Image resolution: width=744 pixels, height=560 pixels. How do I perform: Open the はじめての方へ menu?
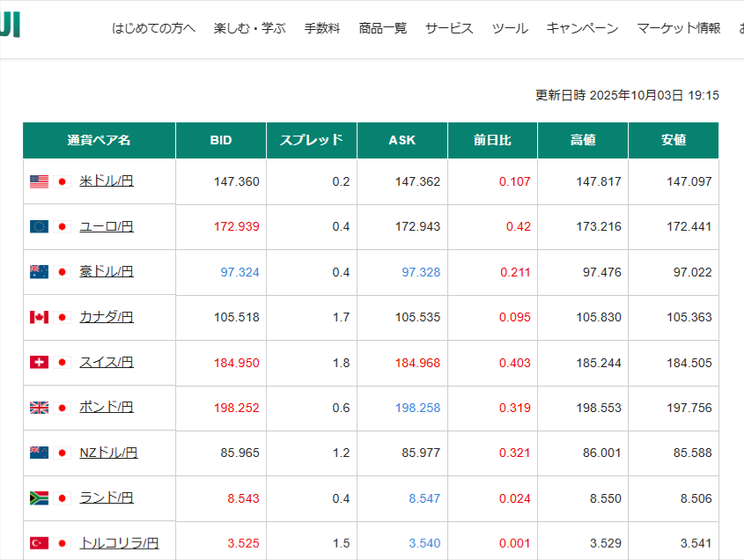[x=153, y=28]
